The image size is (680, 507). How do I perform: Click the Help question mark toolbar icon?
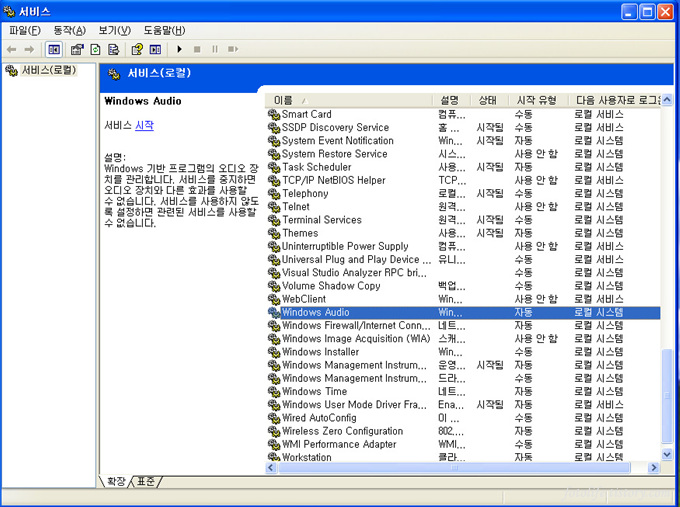point(137,49)
